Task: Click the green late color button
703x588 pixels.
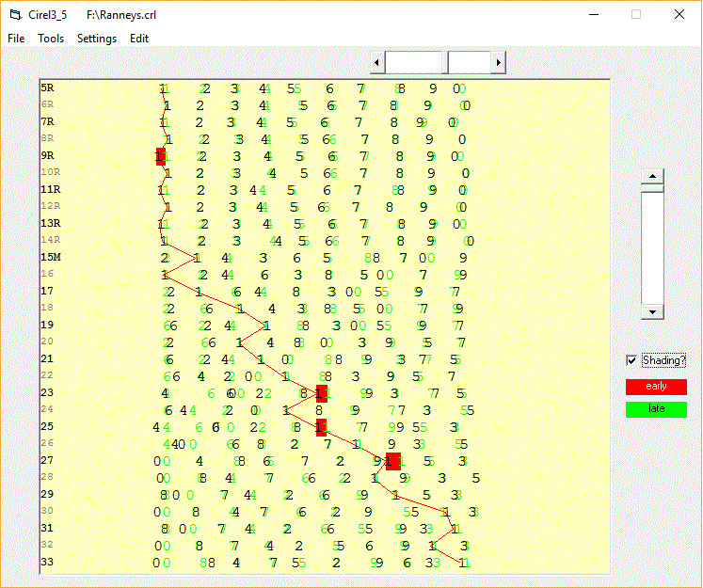Action: pos(656,409)
